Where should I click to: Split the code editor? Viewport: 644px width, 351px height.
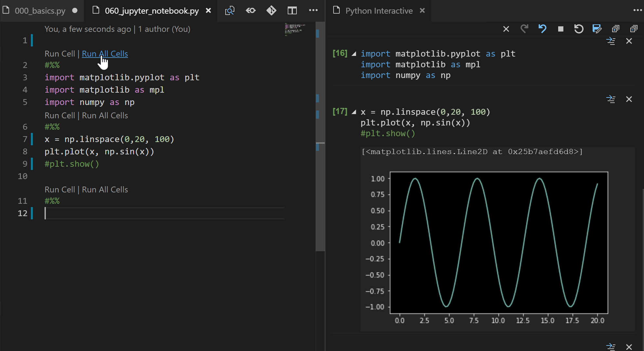(x=292, y=10)
